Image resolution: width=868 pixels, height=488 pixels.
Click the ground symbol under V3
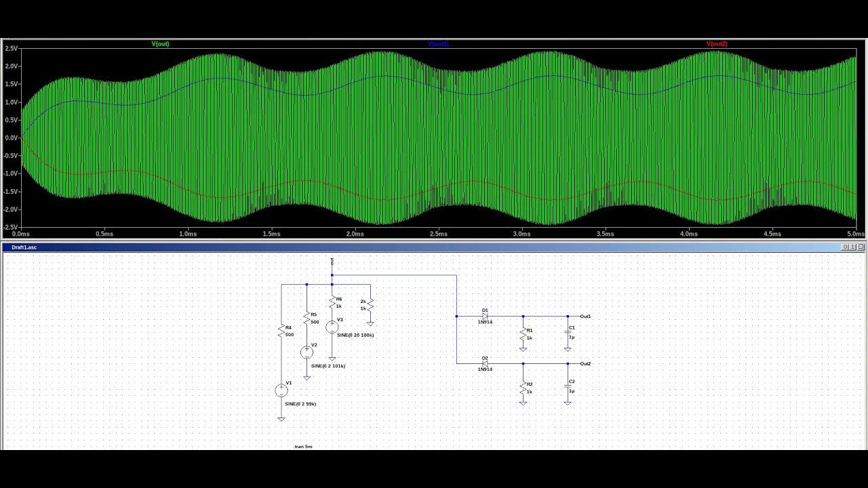click(332, 358)
